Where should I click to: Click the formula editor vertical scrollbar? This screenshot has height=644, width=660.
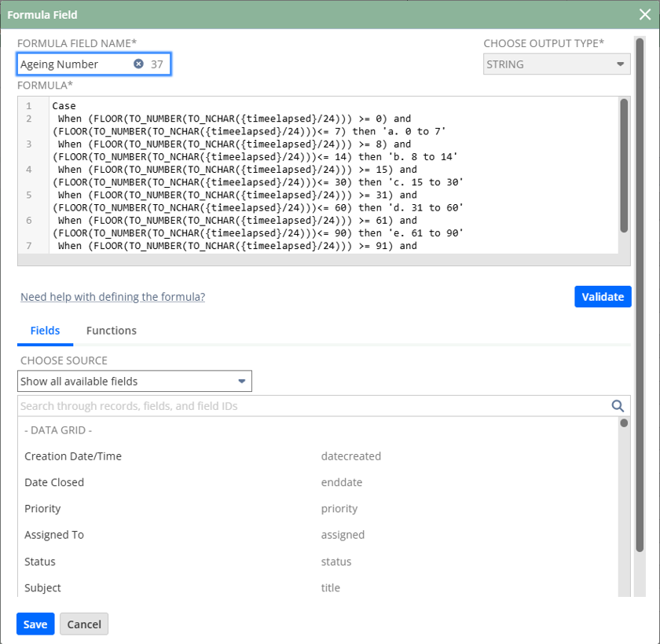[624, 165]
